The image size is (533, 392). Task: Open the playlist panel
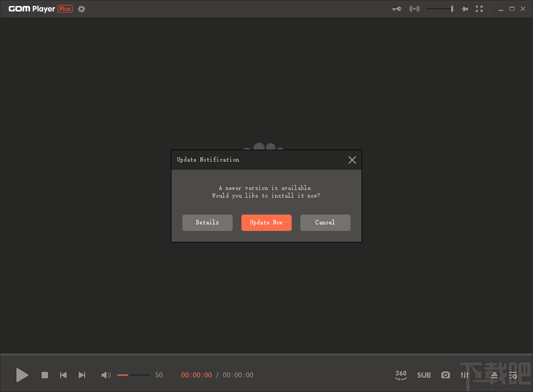click(x=513, y=375)
